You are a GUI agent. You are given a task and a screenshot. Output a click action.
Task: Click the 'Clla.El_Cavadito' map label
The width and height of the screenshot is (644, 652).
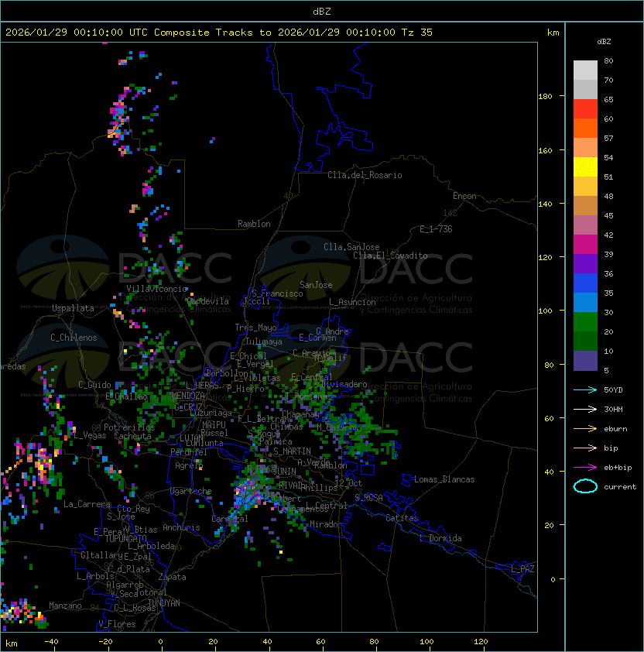click(390, 256)
